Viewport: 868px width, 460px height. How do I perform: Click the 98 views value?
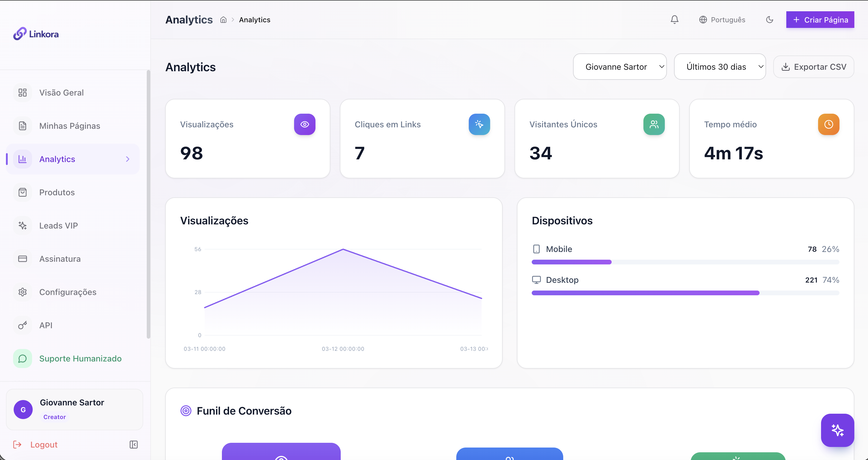pos(191,153)
